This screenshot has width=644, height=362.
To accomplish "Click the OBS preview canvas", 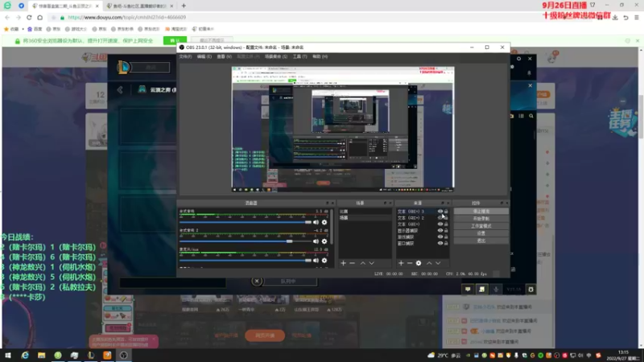I will pyautogui.click(x=343, y=129).
